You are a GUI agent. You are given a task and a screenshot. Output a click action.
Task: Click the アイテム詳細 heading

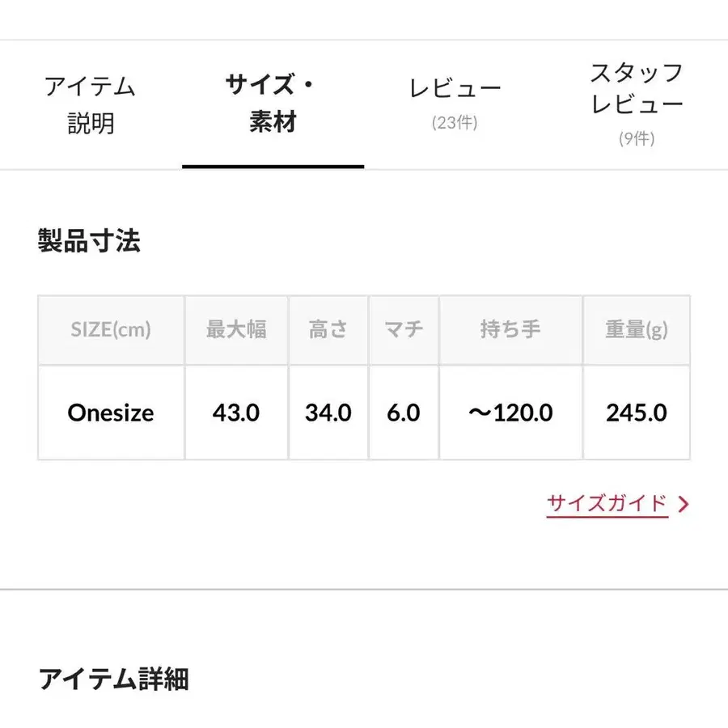point(113,679)
